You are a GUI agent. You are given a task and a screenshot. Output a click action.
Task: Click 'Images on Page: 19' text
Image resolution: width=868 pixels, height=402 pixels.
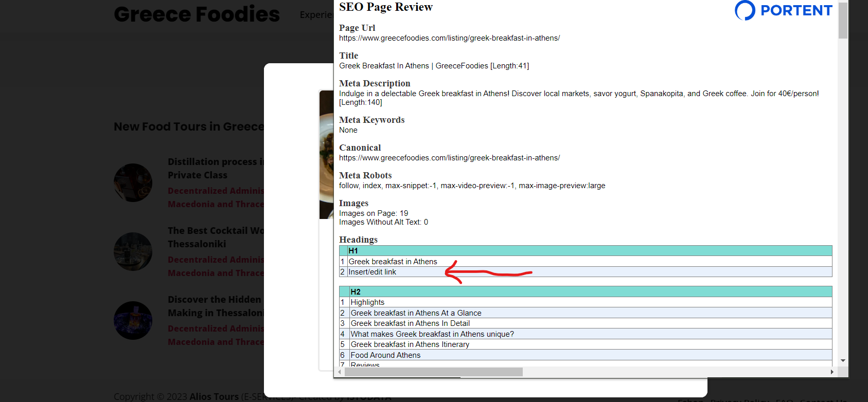point(374,213)
